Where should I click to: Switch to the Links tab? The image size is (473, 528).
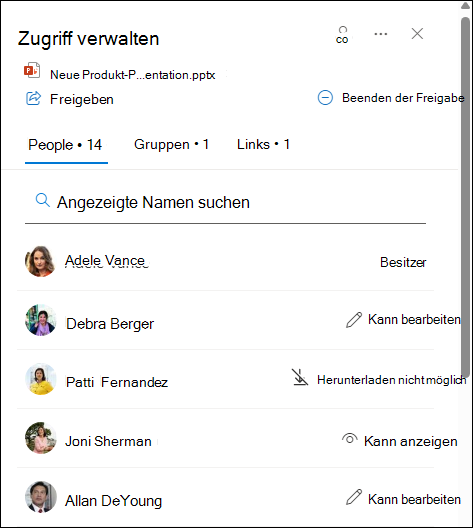click(x=263, y=144)
